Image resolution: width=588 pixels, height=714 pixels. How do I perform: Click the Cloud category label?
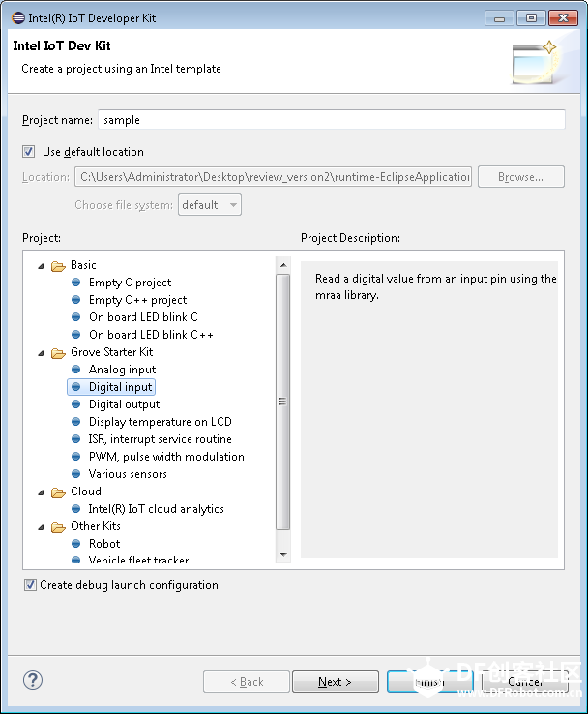86,491
